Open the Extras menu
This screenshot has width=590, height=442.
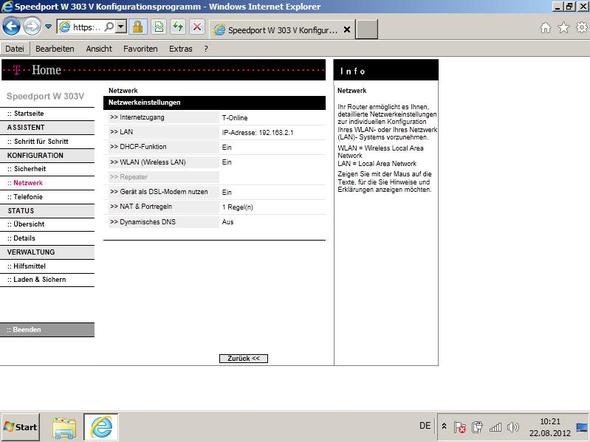coord(181,49)
